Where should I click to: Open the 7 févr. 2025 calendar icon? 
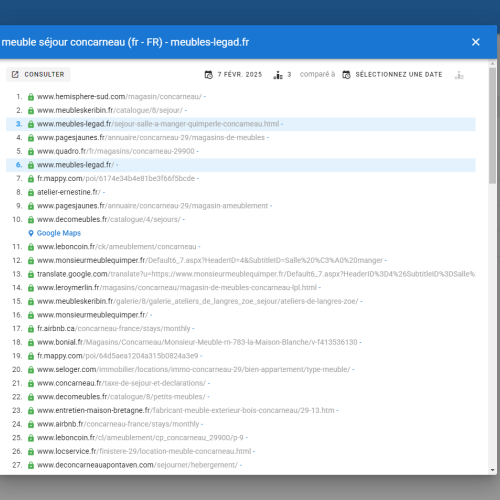[209, 75]
